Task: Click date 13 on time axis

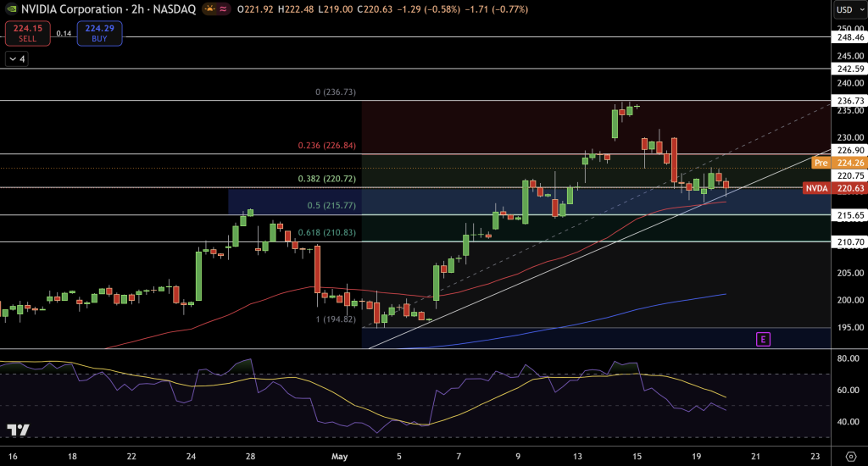Action: coord(577,457)
